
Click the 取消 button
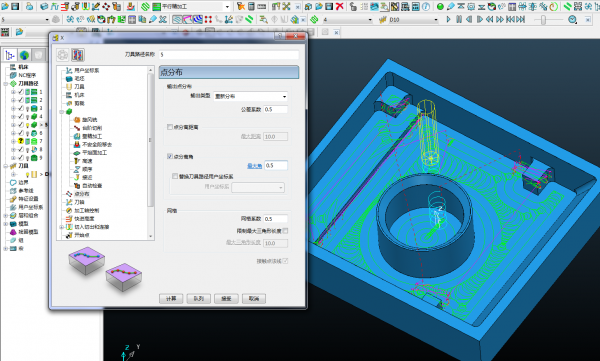point(254,299)
